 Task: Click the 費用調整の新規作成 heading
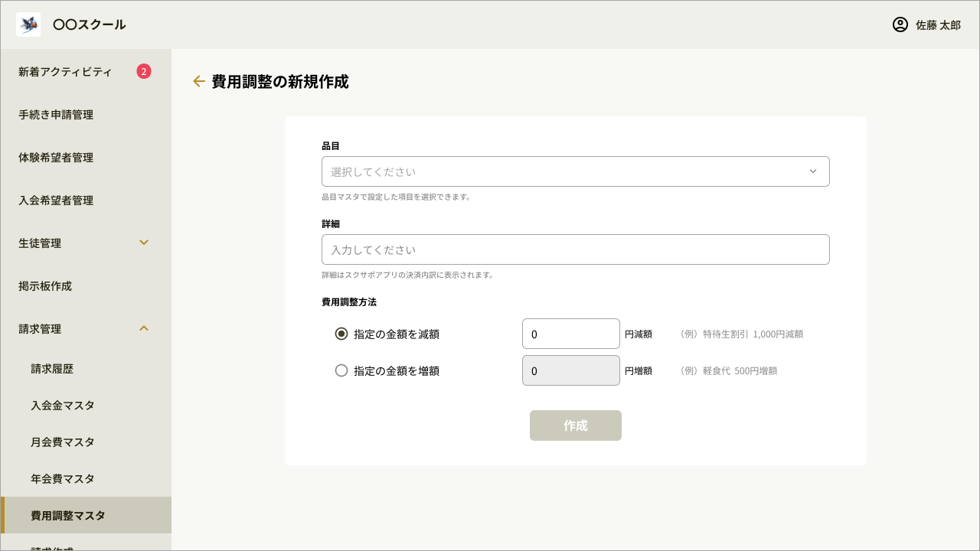280,81
